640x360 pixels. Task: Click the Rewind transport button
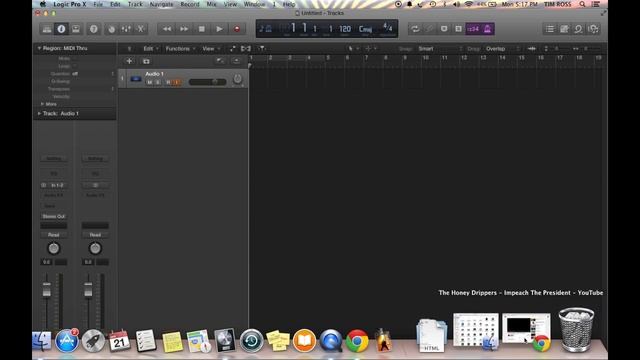(x=167, y=29)
